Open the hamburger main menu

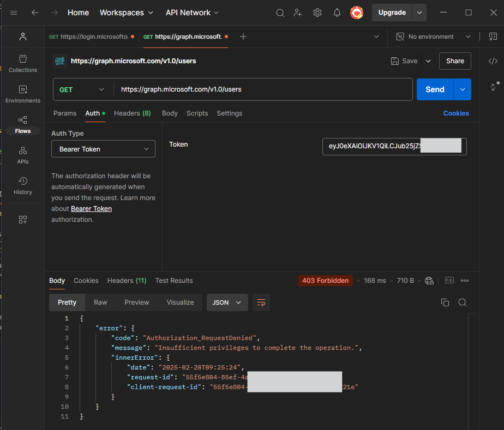click(x=14, y=13)
